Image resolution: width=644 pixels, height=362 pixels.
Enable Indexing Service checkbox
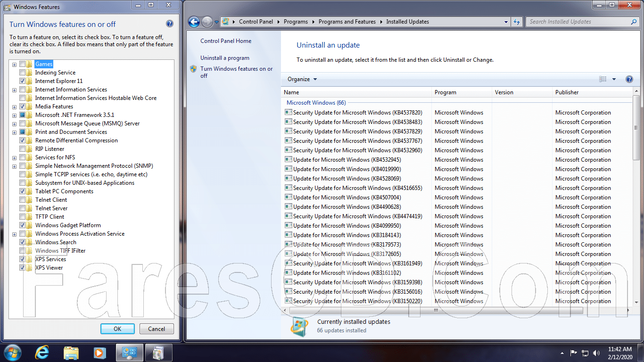[22, 73]
